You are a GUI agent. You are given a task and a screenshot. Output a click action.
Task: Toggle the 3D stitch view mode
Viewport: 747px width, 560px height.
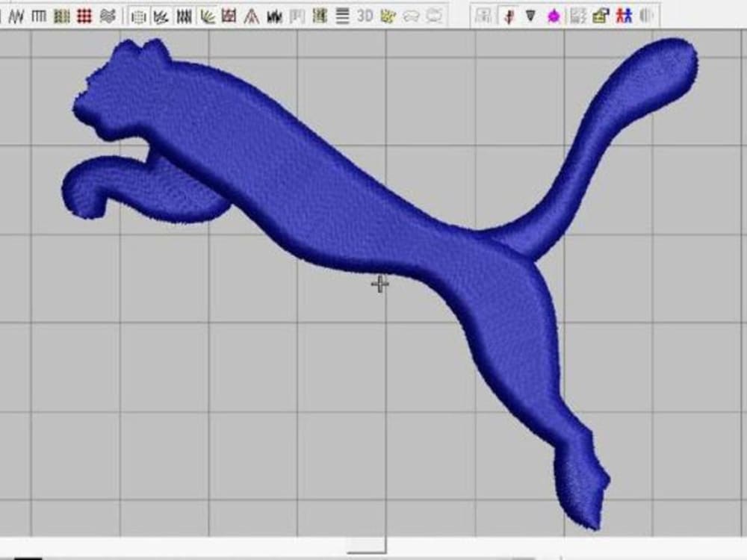point(364,13)
